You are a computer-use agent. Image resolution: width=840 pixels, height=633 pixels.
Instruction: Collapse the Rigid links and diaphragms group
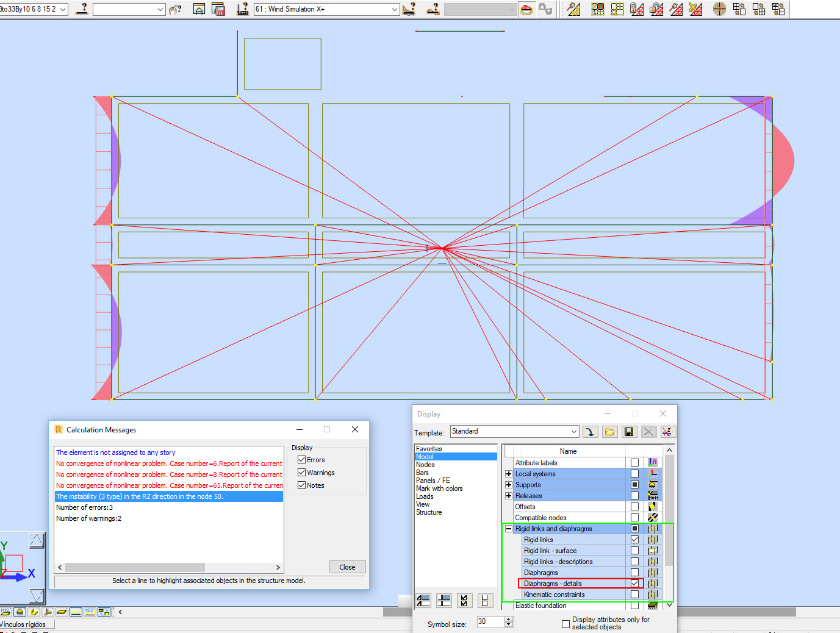click(509, 529)
